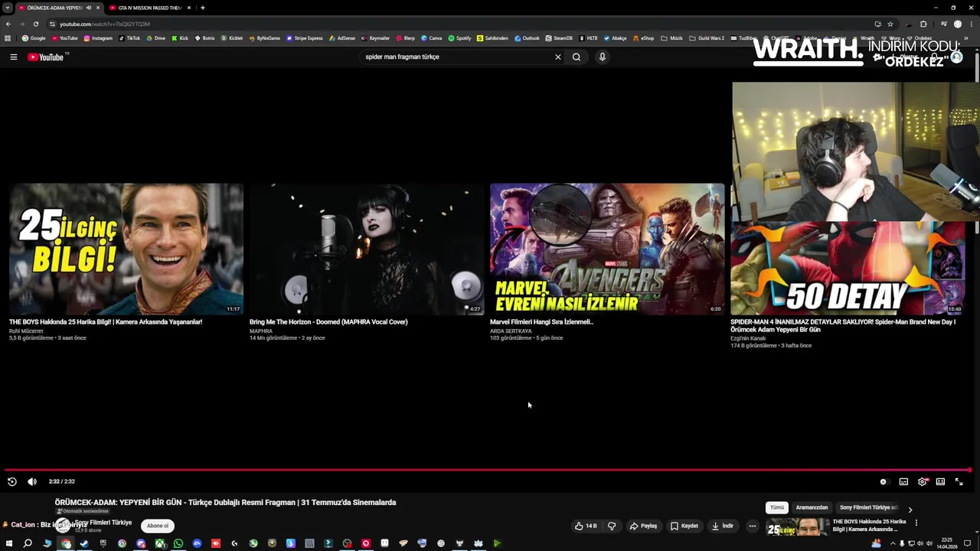Enter fullscreen mode
Viewport: 980px width, 551px height.
959,481
